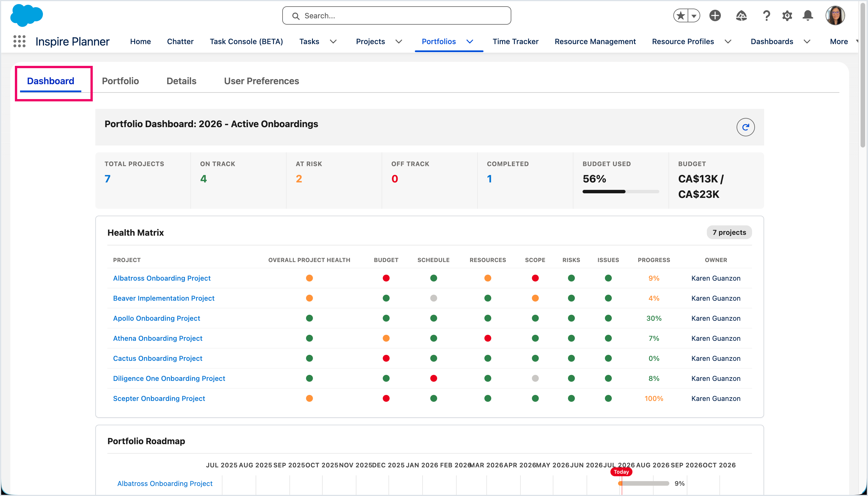Open Apollo Onboarding Project link
This screenshot has width=868, height=496.
(x=156, y=318)
